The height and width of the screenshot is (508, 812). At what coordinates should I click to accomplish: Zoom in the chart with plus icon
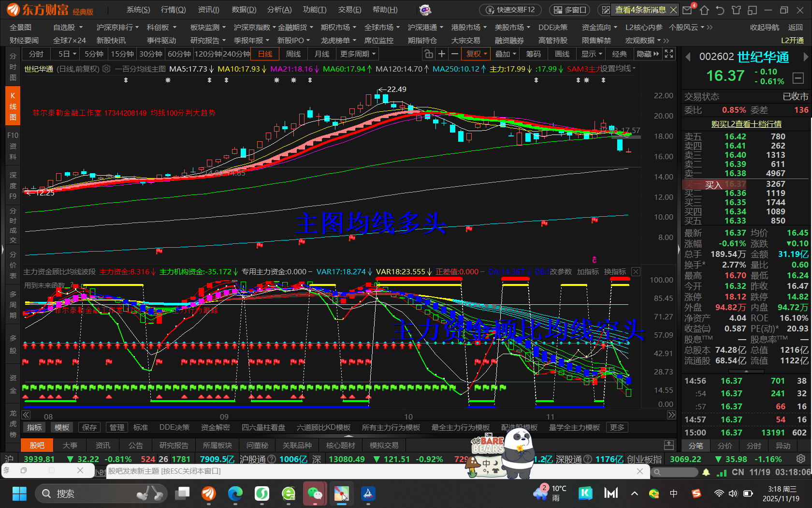pos(442,54)
